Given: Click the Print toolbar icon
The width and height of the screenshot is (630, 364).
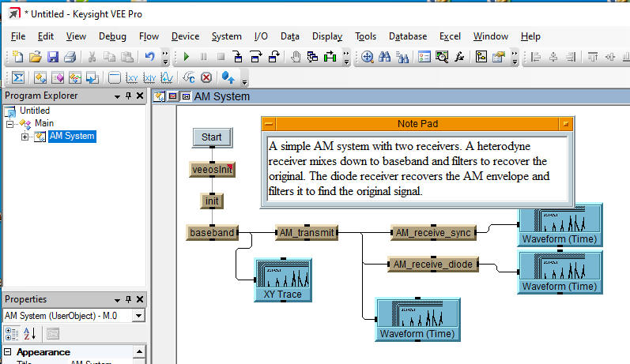Looking at the screenshot, I should pos(70,57).
